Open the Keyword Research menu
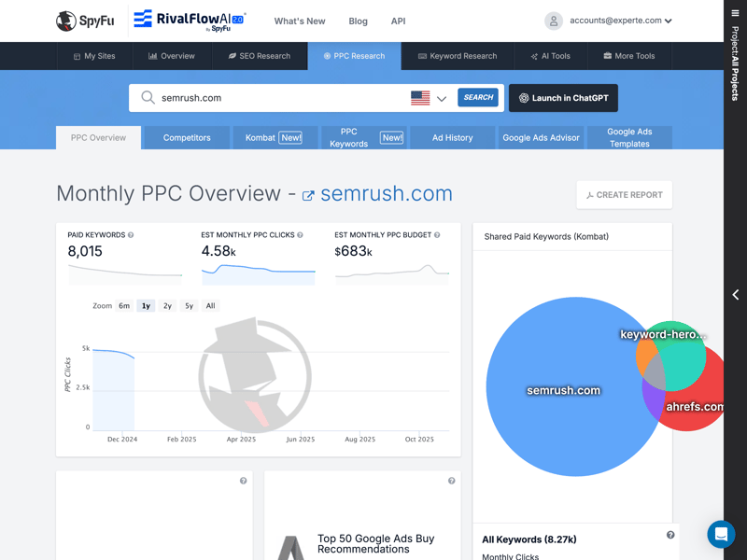Screen dimensions: 747x560 point(458,56)
